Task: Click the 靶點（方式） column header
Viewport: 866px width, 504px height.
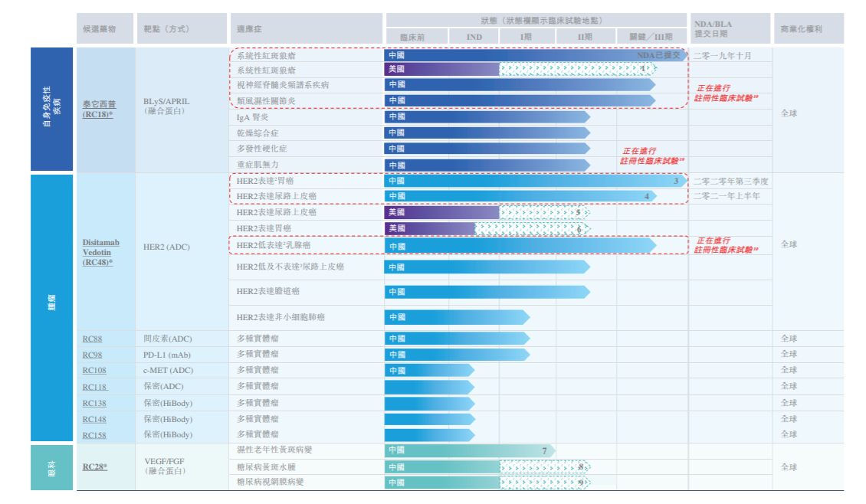Action: click(x=182, y=28)
